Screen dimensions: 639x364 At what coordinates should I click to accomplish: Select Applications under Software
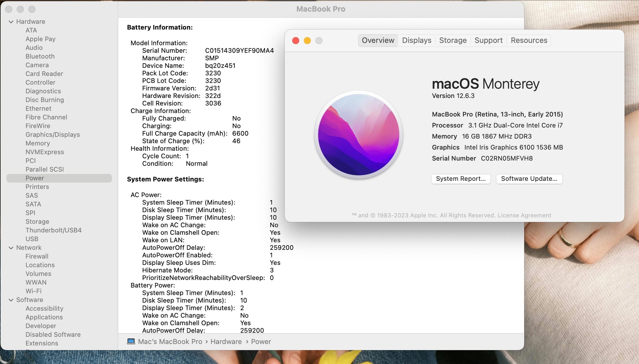[44, 317]
